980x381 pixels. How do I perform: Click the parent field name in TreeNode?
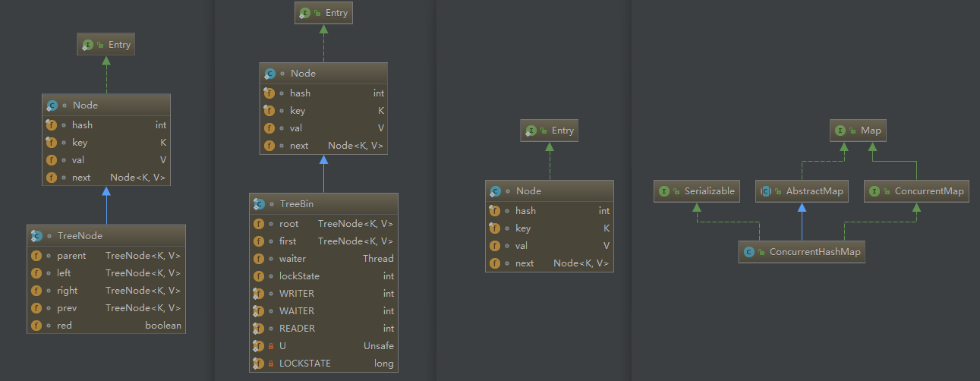(71, 256)
